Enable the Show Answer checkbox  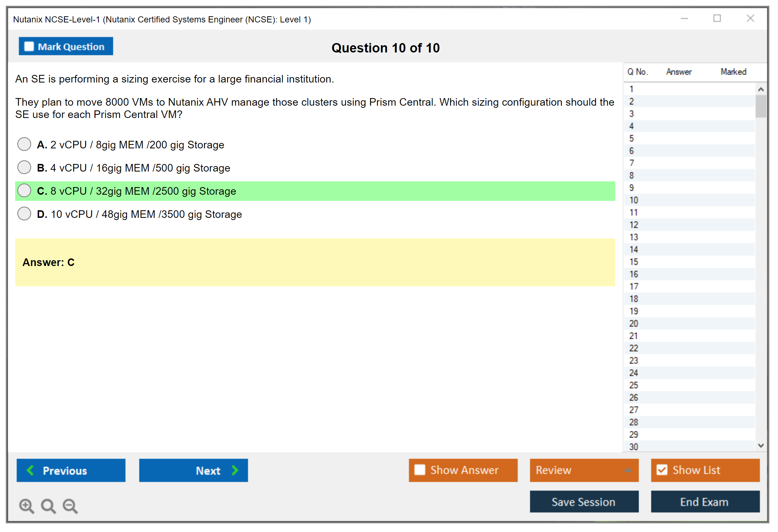[x=420, y=470]
